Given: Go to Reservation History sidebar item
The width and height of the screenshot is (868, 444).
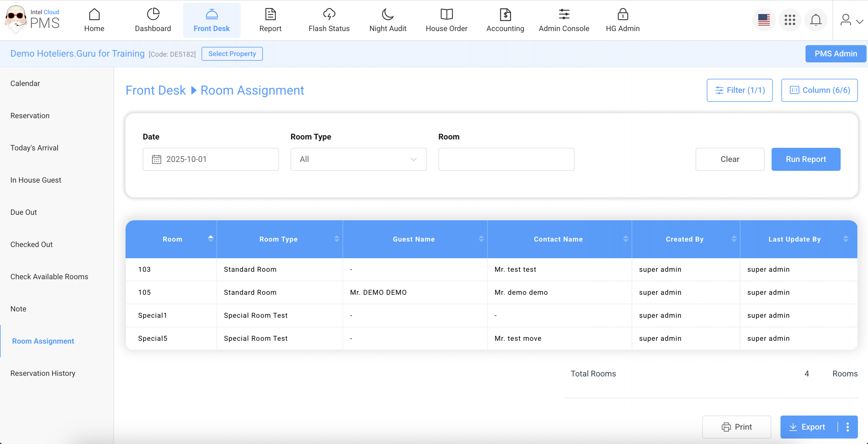Looking at the screenshot, I should click(43, 373).
